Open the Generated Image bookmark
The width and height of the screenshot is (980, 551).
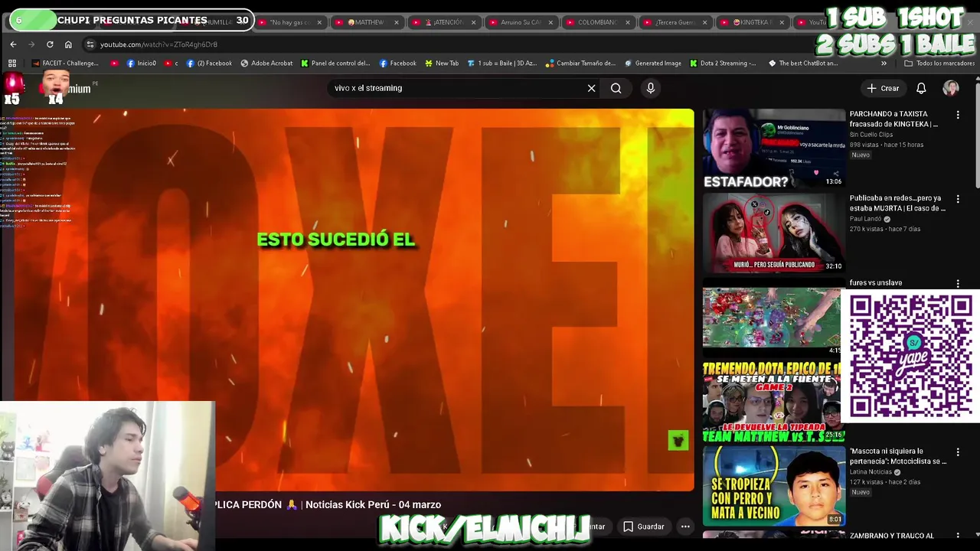(x=652, y=64)
